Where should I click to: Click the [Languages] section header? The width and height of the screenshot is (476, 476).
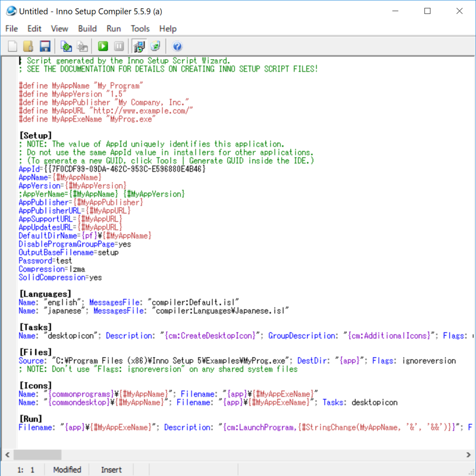tap(45, 294)
